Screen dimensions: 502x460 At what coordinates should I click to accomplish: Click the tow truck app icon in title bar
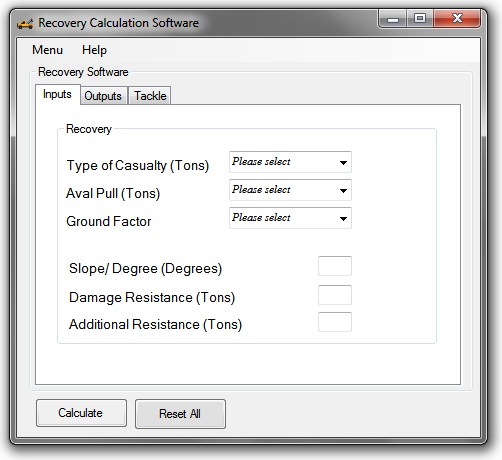click(25, 24)
